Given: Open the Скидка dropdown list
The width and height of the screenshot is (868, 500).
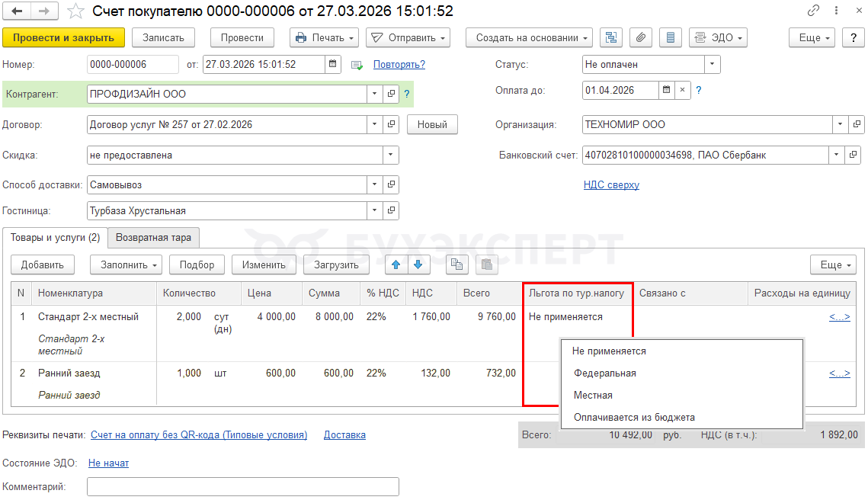Looking at the screenshot, I should point(390,155).
